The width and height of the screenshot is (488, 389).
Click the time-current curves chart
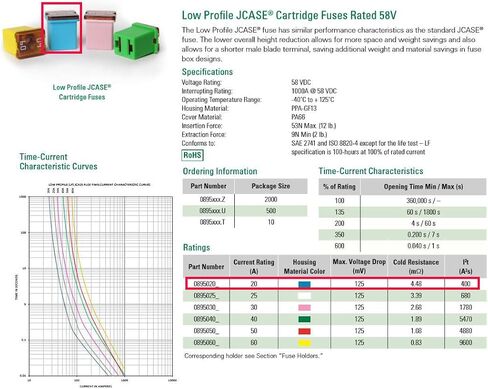(x=97, y=285)
